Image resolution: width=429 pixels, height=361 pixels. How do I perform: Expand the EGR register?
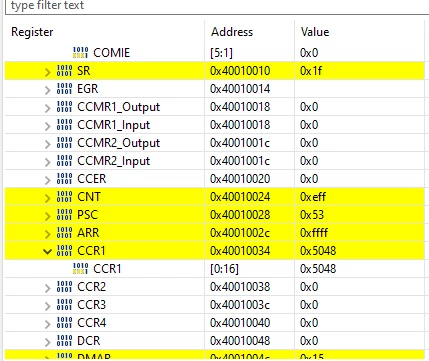48,89
